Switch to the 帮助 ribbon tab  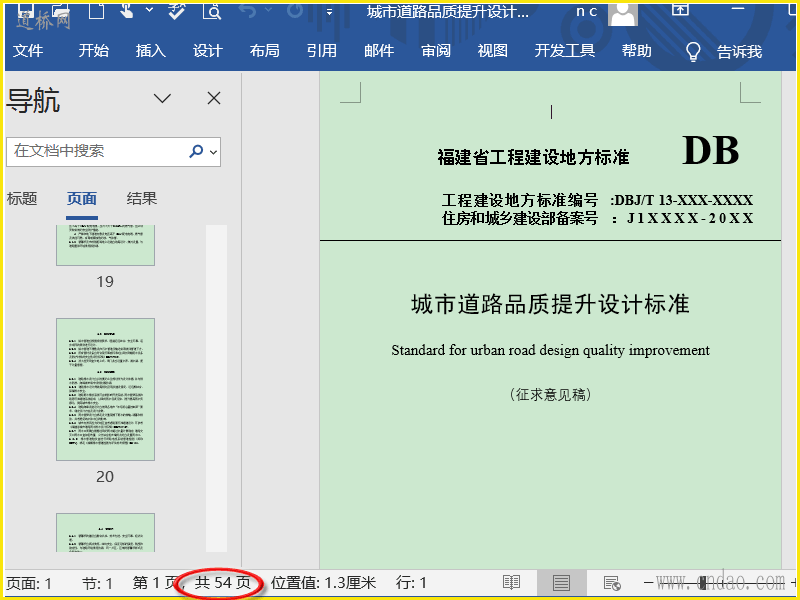click(637, 51)
